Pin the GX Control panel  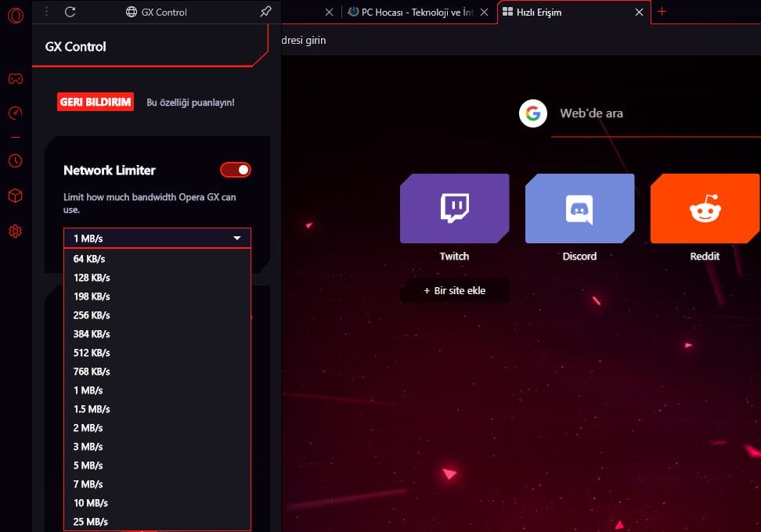click(265, 12)
